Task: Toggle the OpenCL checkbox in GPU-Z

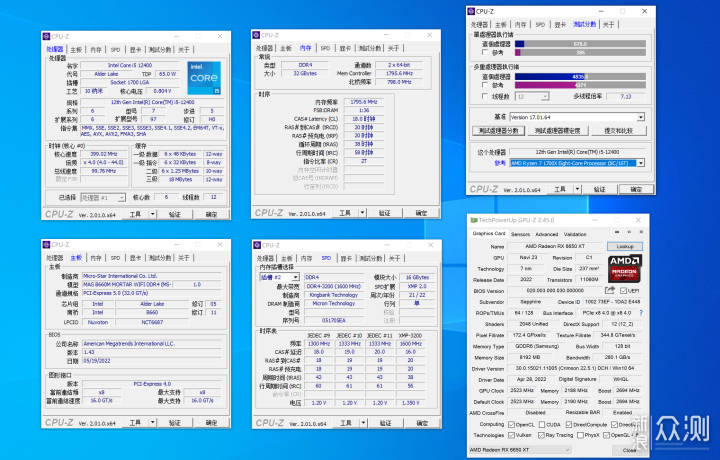Action: [x=512, y=425]
